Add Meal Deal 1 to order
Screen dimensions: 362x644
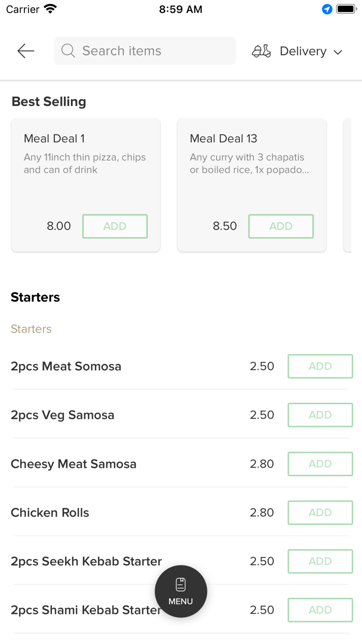(x=115, y=226)
